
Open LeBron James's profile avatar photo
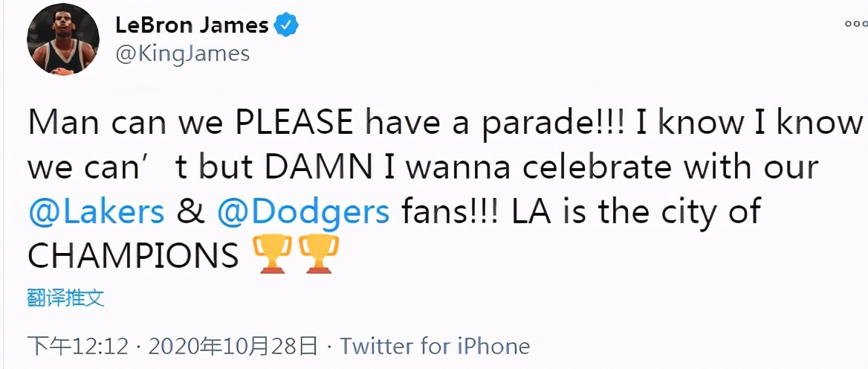coord(63,39)
